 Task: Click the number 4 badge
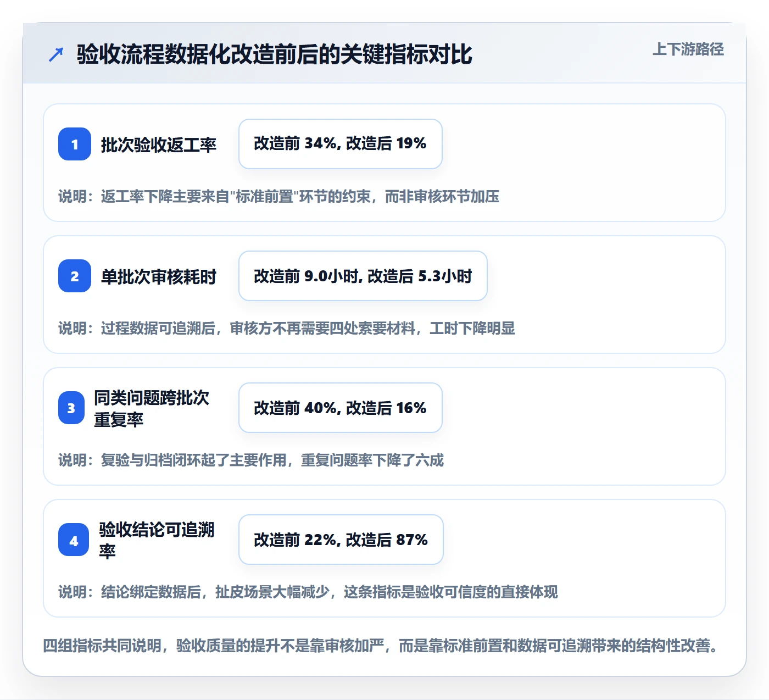click(x=74, y=540)
